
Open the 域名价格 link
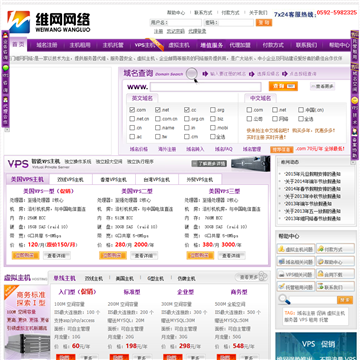click(x=139, y=149)
